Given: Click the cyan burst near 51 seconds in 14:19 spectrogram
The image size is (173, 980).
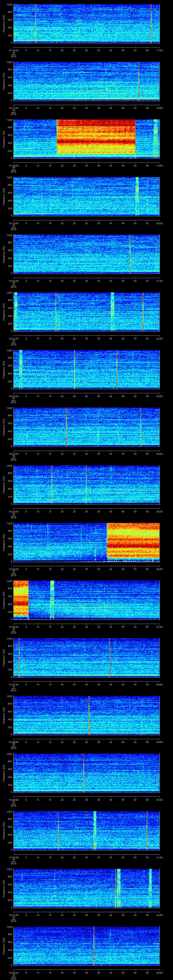Looking at the screenshot, I should click(x=137, y=196).
